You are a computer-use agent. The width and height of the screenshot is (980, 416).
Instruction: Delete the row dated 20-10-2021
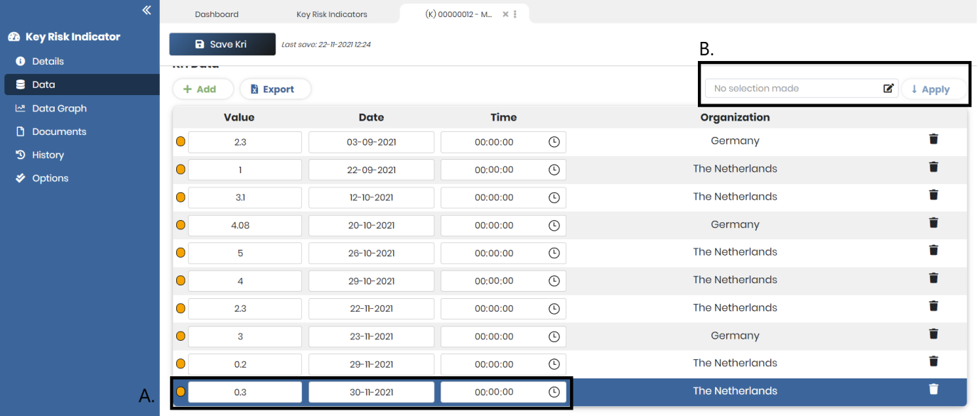pyautogui.click(x=934, y=222)
